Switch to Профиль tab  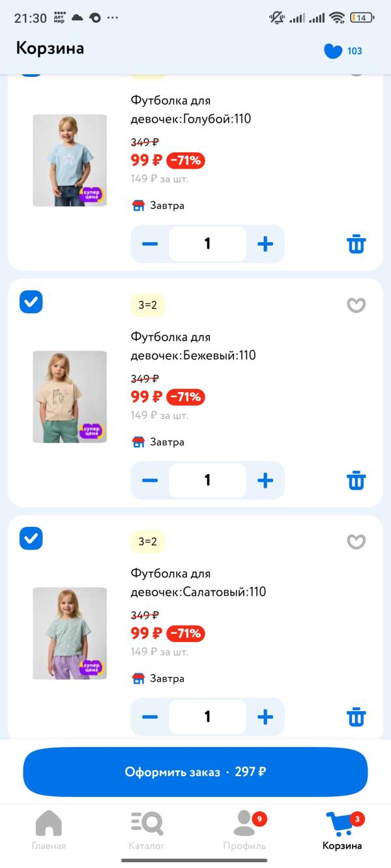click(244, 830)
